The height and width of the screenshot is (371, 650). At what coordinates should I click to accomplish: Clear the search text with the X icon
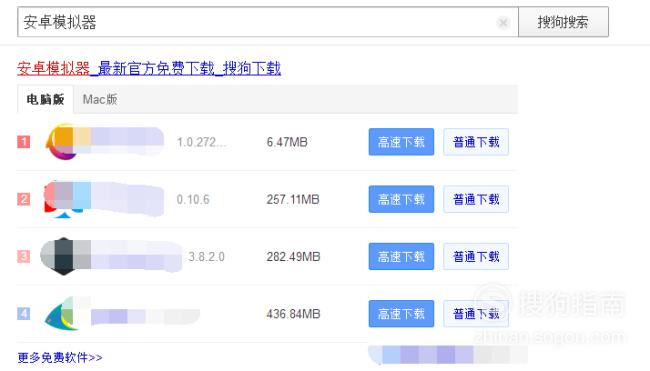503,22
